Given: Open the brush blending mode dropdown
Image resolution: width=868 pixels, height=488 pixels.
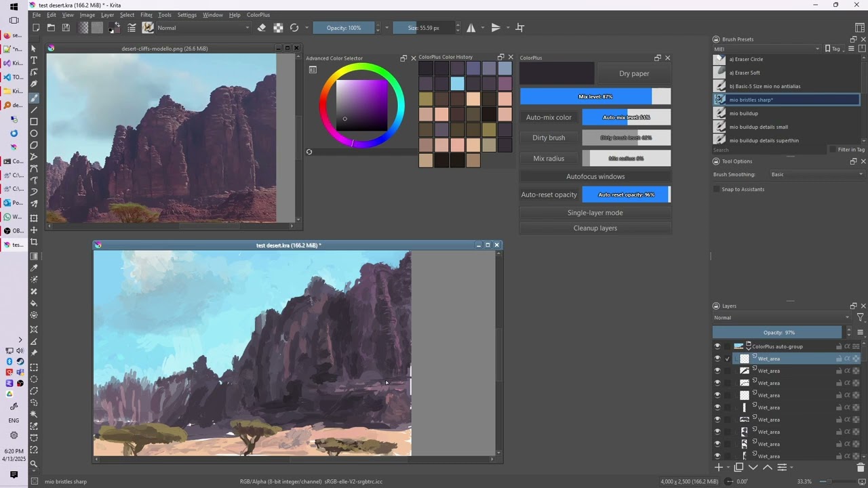Looking at the screenshot, I should [203, 28].
